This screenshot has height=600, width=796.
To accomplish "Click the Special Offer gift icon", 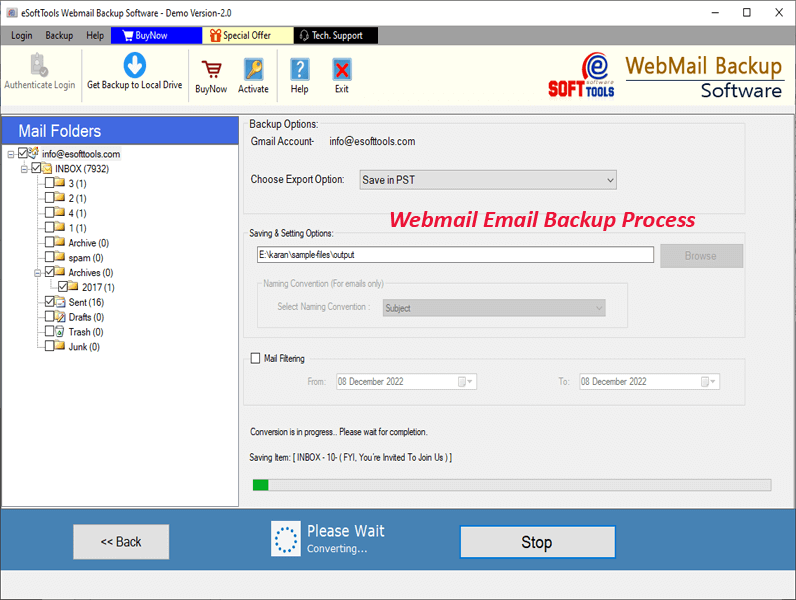I will [215, 35].
